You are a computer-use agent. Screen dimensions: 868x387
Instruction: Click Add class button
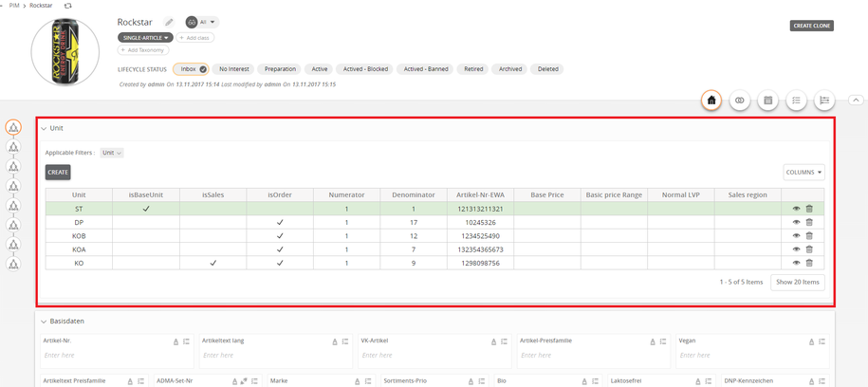[195, 38]
